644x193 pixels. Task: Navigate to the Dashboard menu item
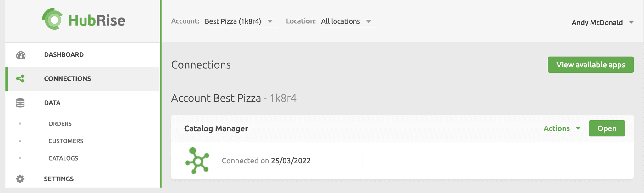point(64,54)
